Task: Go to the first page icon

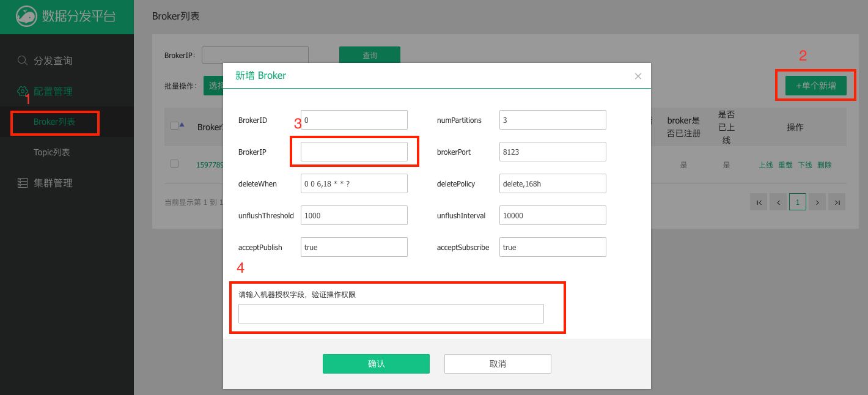Action: (759, 202)
